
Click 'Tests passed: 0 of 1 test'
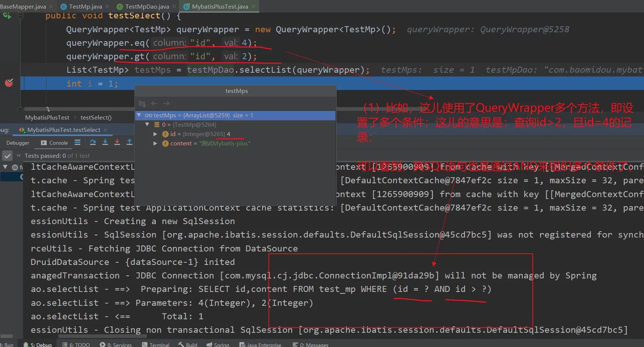point(57,156)
